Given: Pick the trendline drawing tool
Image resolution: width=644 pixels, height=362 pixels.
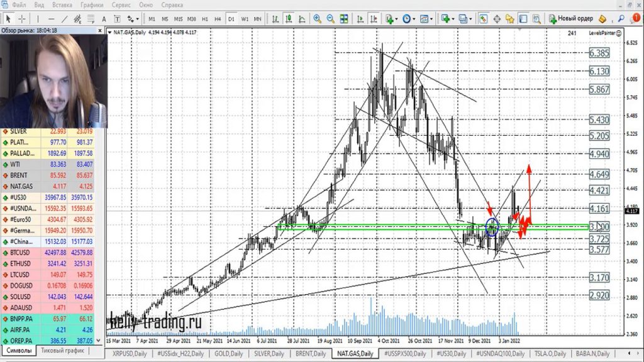Looking at the screenshot, I should (x=64, y=19).
